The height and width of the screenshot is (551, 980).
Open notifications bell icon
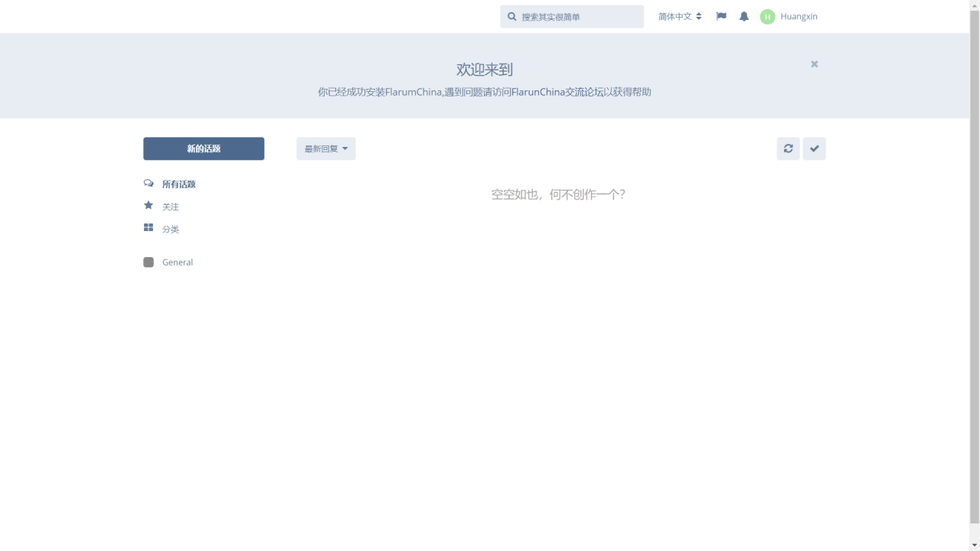tap(743, 17)
